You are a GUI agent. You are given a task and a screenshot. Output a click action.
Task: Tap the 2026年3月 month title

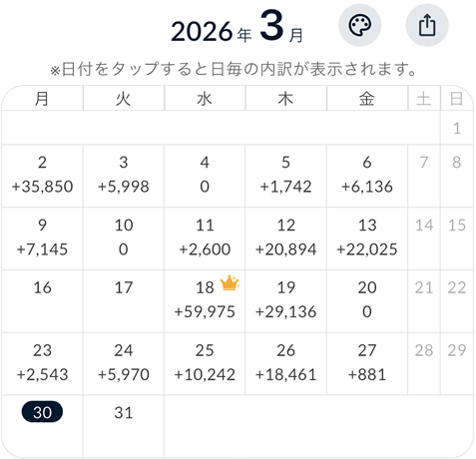click(x=237, y=27)
